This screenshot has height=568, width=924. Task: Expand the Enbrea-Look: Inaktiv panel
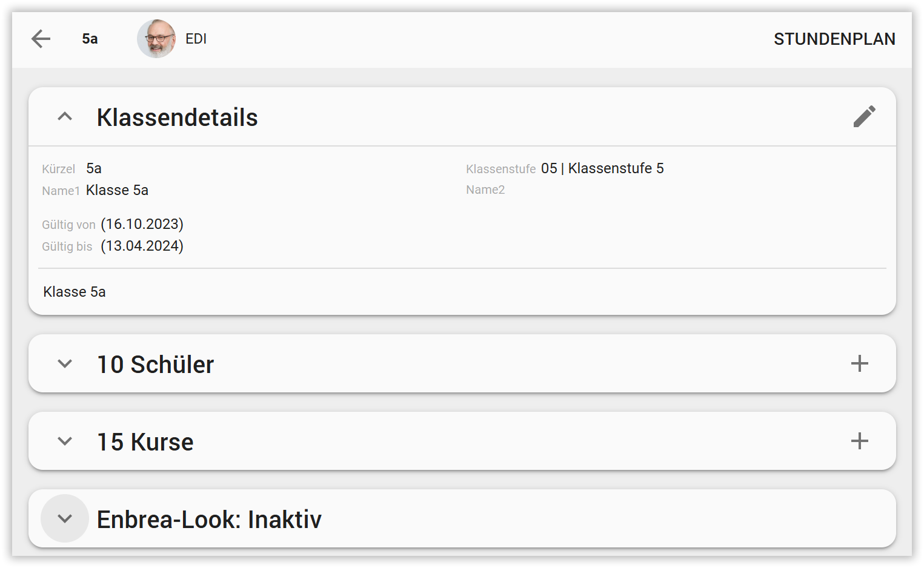[65, 518]
